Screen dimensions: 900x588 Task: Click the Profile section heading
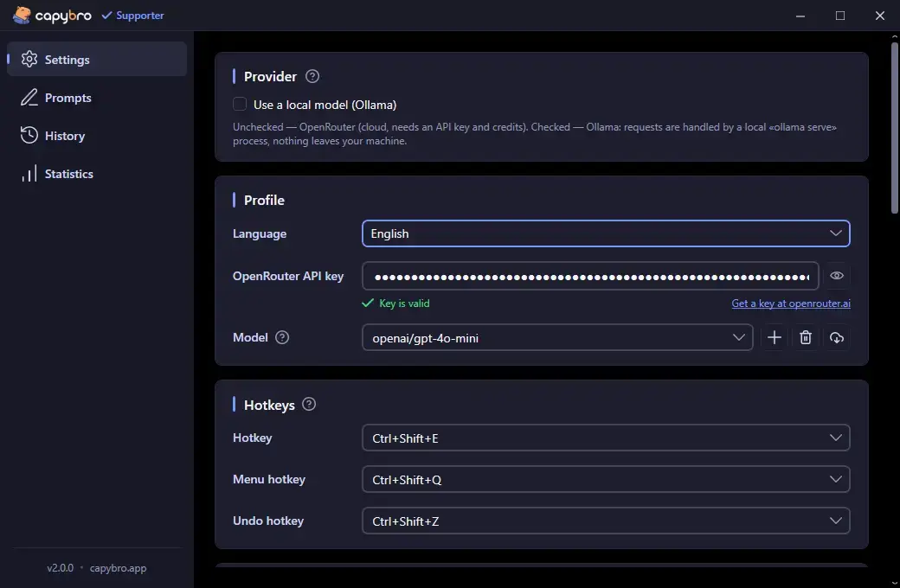click(264, 201)
